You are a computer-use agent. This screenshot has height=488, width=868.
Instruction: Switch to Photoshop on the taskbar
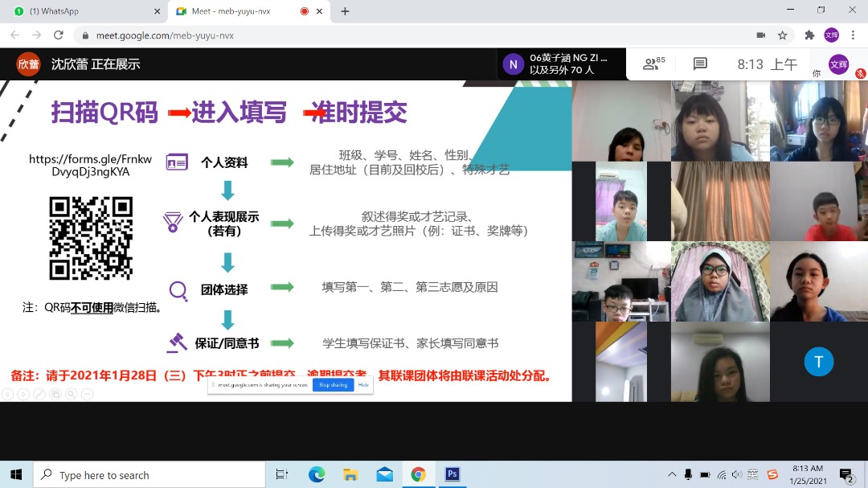[x=452, y=474]
